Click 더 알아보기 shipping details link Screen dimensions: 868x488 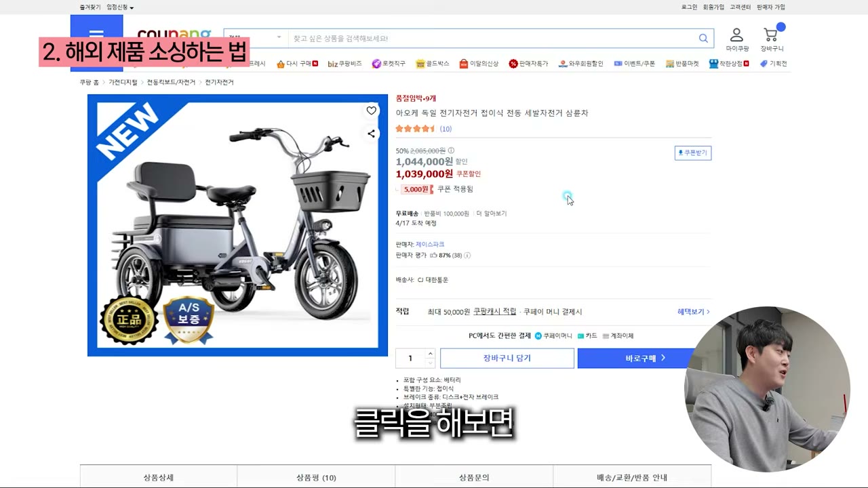click(492, 213)
